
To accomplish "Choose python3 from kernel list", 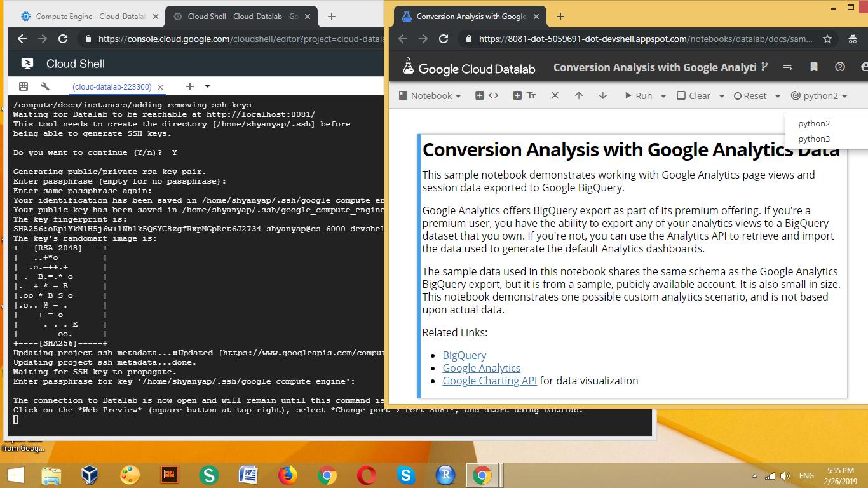I will pyautogui.click(x=814, y=139).
